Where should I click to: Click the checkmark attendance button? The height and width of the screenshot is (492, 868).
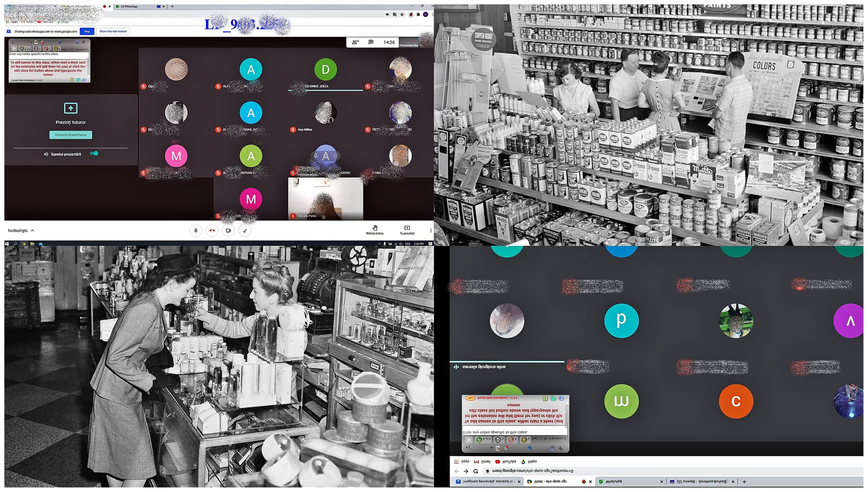coord(245,231)
